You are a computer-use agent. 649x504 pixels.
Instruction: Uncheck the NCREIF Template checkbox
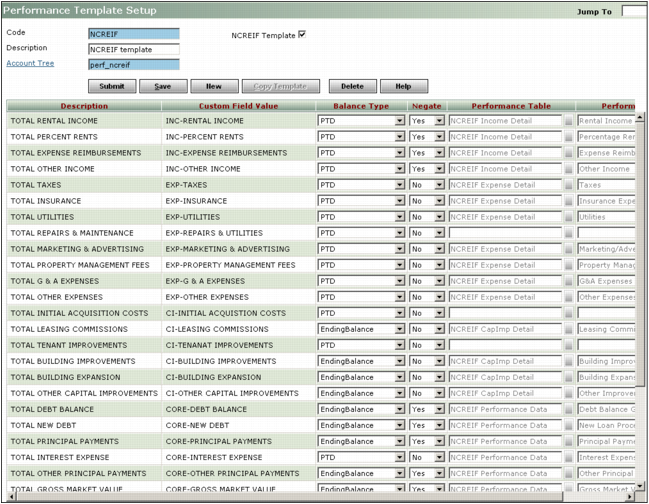[302, 35]
